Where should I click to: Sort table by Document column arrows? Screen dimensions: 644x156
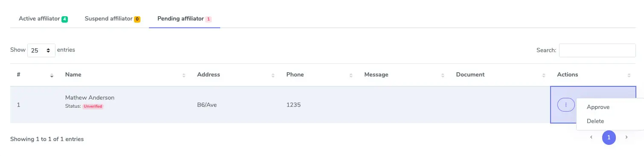pos(544,75)
